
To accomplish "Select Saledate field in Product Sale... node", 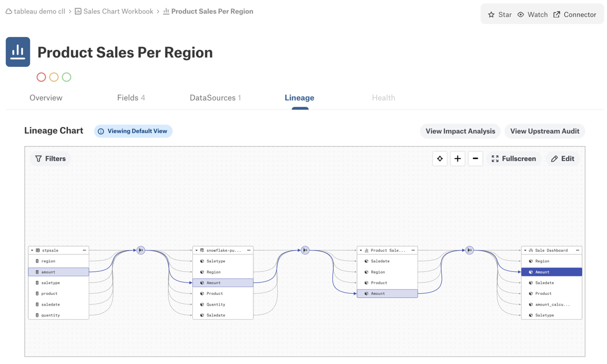I will pos(387,261).
